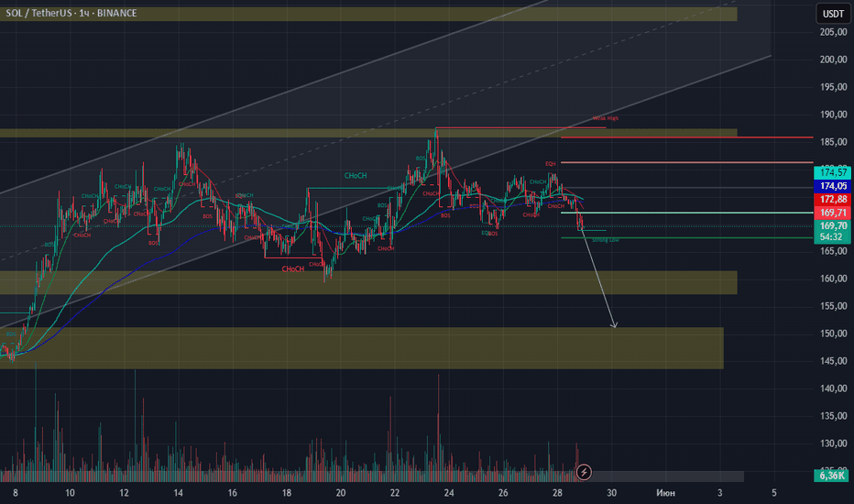Click the 155,00 price axis label
Image resolution: width=854 pixels, height=504 pixels.
(833, 306)
